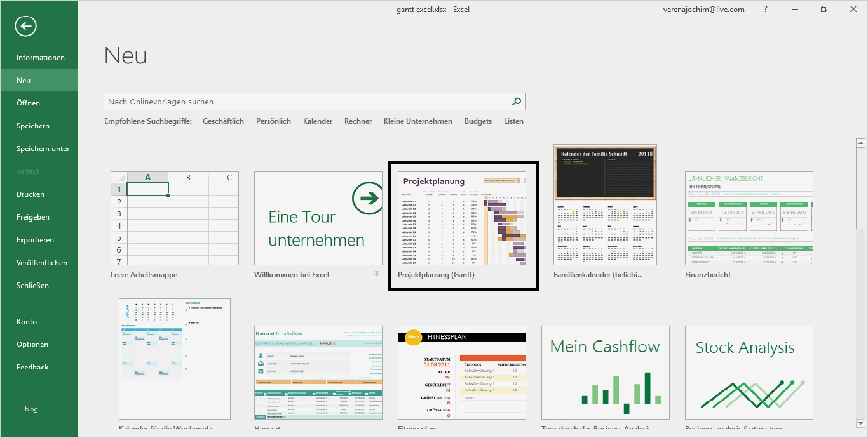Screen dimensions: 868x438
Task: Start search with the magnifier icon
Action: tap(517, 102)
